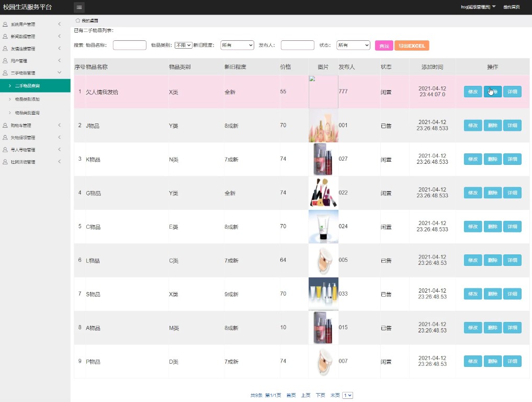Click user icon next to 友情连接管理
This screenshot has height=402, width=532.
coord(5,49)
